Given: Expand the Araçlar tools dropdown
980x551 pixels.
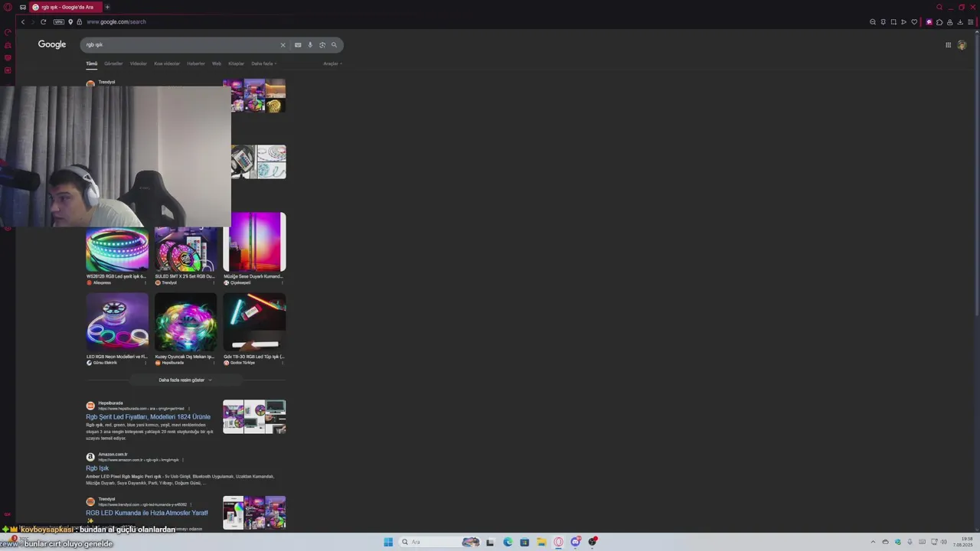Looking at the screenshot, I should [x=332, y=64].
